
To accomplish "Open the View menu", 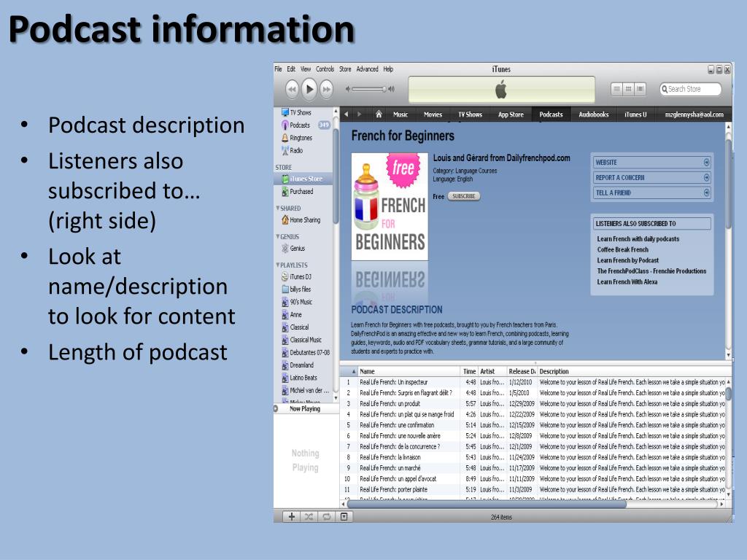I will point(306,69).
